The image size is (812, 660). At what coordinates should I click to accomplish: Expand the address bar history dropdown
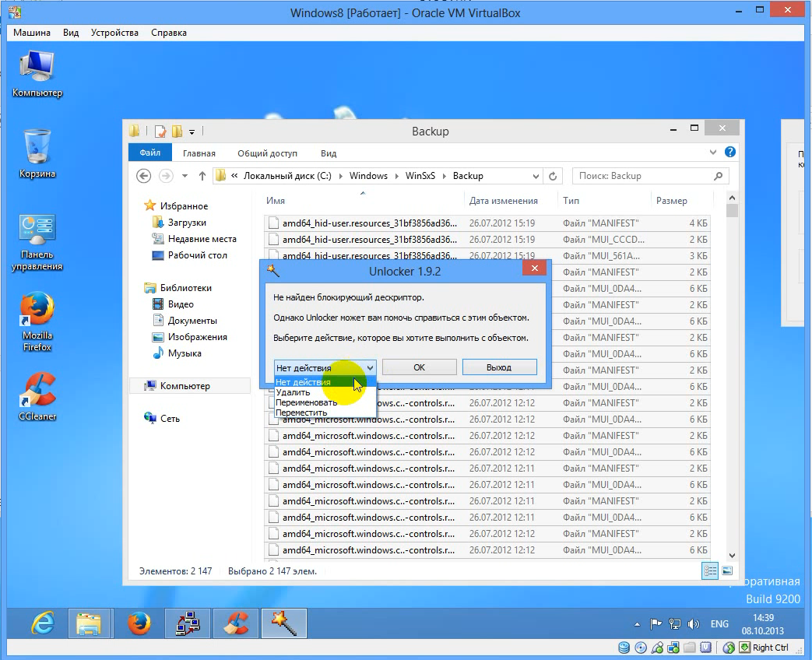536,176
